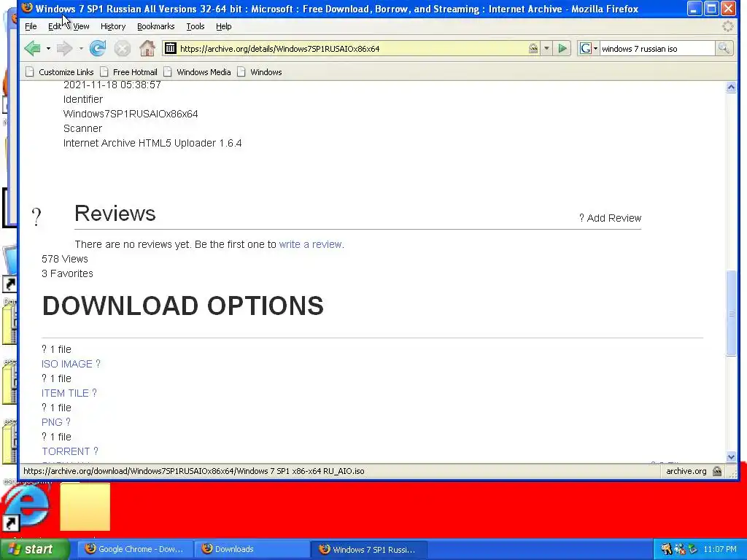Click the green Go arrow button
Image resolution: width=747 pixels, height=560 pixels.
(x=562, y=48)
